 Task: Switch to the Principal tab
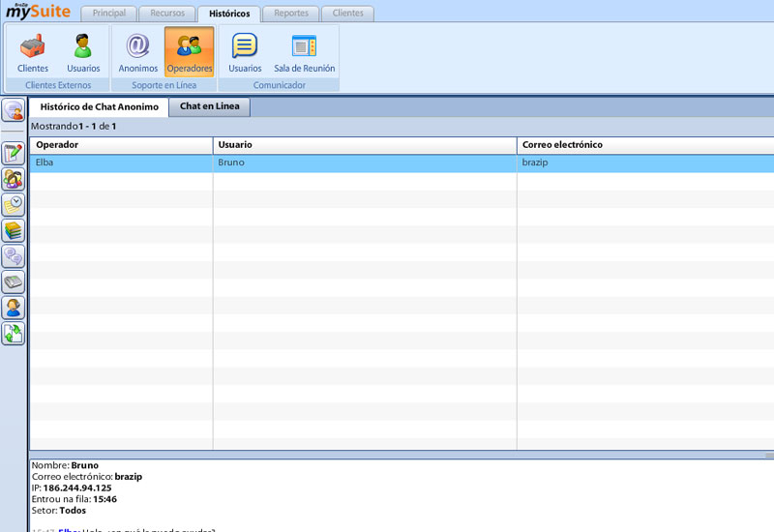coord(108,14)
